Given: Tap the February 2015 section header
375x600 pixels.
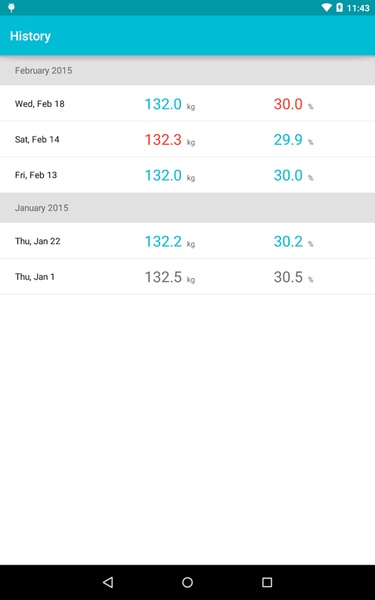Looking at the screenshot, I should pyautogui.click(x=188, y=70).
